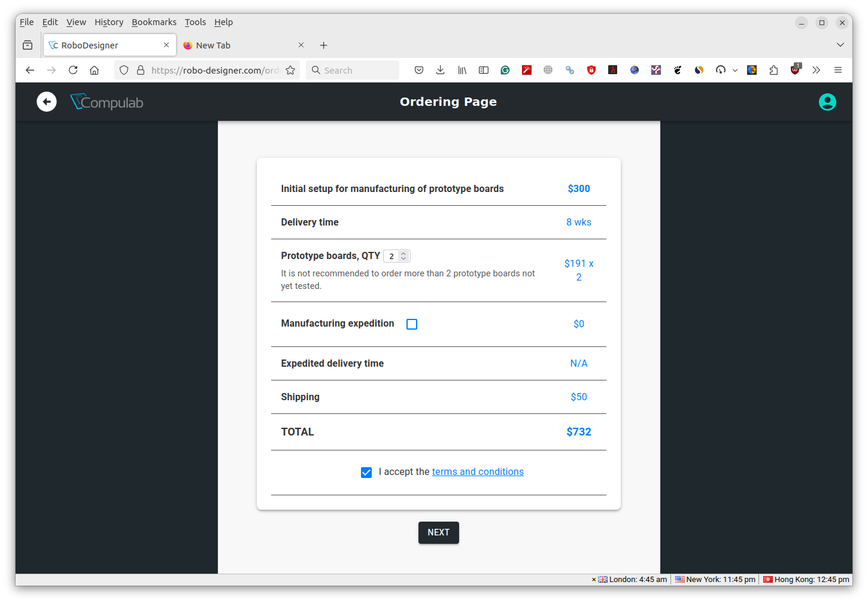Uncheck the terms and conditions acceptance checkbox

(x=366, y=473)
